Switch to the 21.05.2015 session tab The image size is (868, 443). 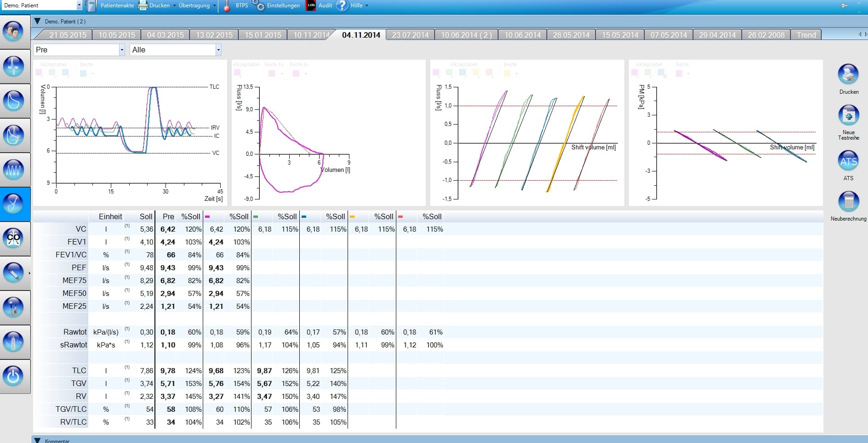[68, 35]
